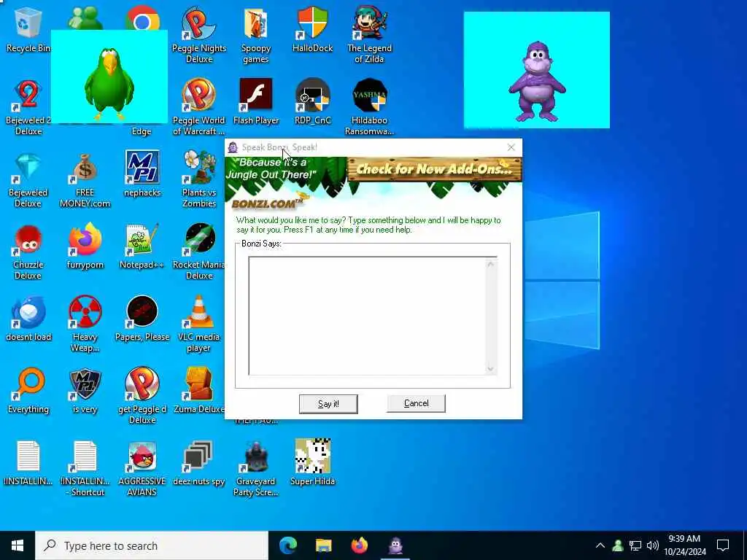Viewport: 747px width, 560px height.
Task: Open the notification center icon
Action: 723,545
